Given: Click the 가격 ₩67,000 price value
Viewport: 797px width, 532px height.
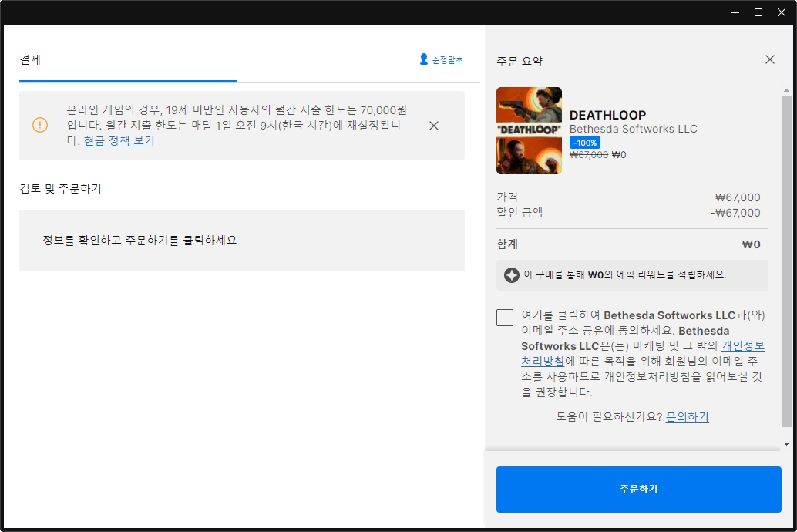Looking at the screenshot, I should 738,197.
